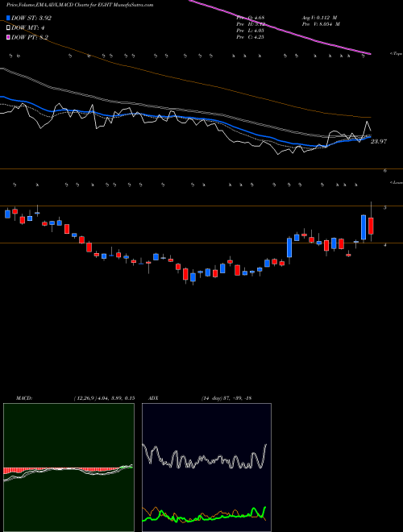Viewport: 403px width, 532px height.
Task: Click the 'Pre O: 4.68' value
Action: [251, 18]
